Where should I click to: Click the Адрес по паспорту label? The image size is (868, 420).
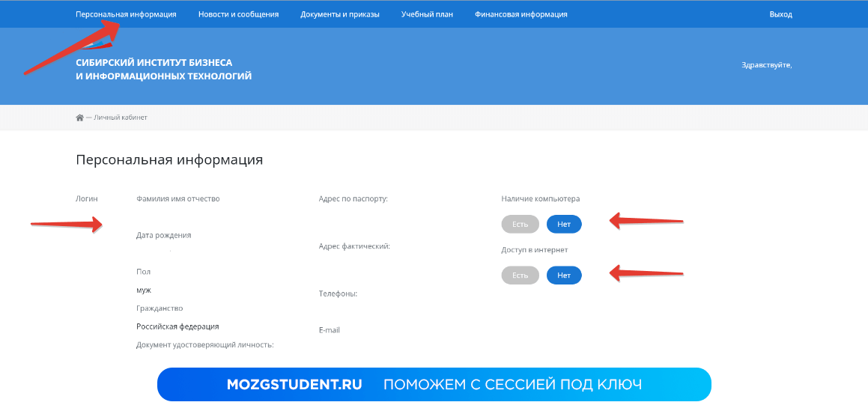pyautogui.click(x=353, y=198)
